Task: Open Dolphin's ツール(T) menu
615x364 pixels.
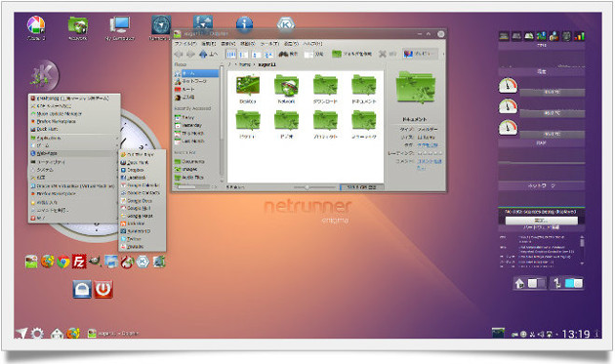Action: point(269,43)
